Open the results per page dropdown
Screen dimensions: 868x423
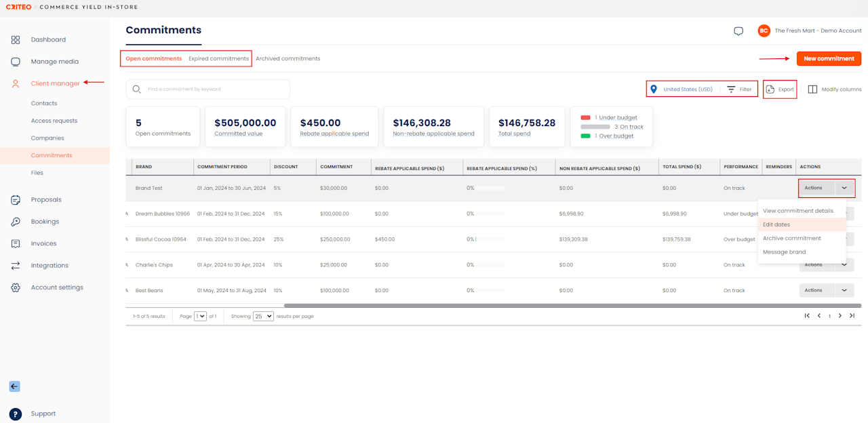[263, 317]
